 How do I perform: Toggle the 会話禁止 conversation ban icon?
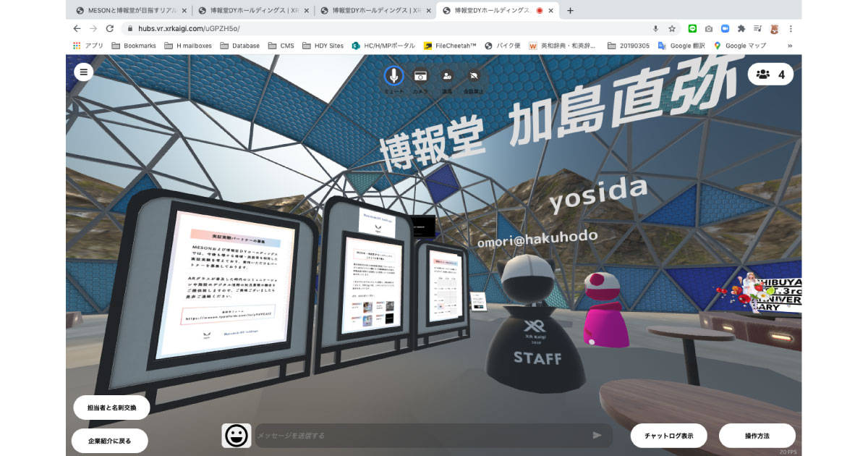pyautogui.click(x=474, y=75)
